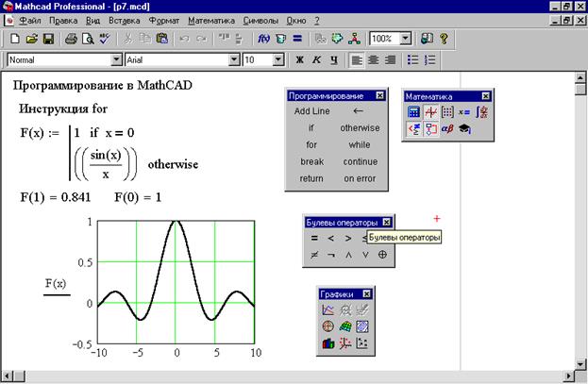
Task: Open Evaluation x= palette in Математика panel
Action: coord(464,111)
